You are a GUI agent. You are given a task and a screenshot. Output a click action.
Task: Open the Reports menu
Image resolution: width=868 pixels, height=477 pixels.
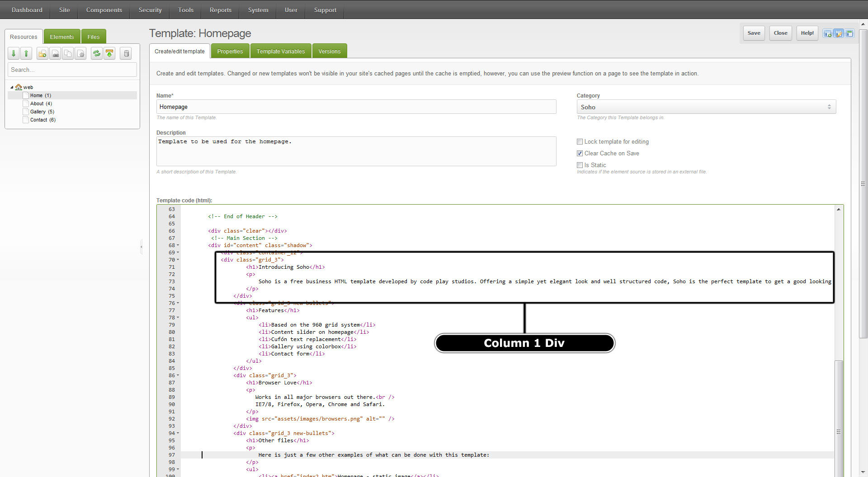pos(221,10)
